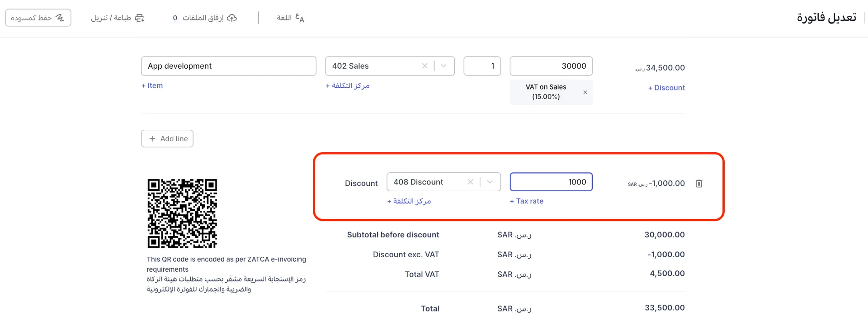Remove the VAT on Sales (15.00%) tax tag
This screenshot has width=868, height=321.
coord(585,92)
